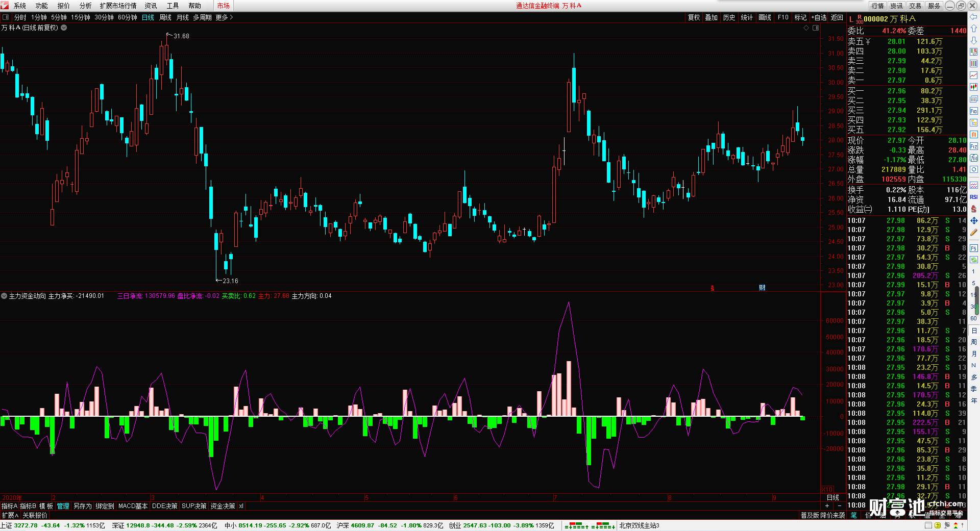Switch chart to 15分钟 period
The image size is (980, 531).
(81, 17)
